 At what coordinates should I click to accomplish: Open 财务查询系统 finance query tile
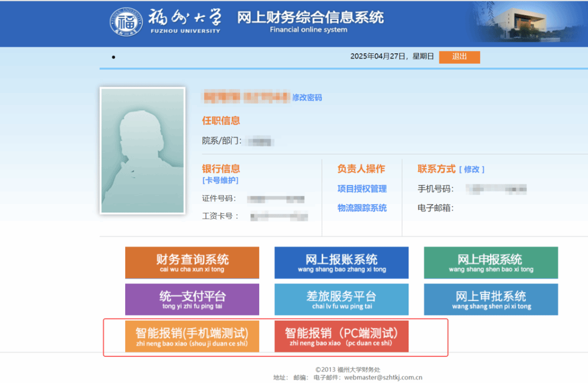pos(192,263)
